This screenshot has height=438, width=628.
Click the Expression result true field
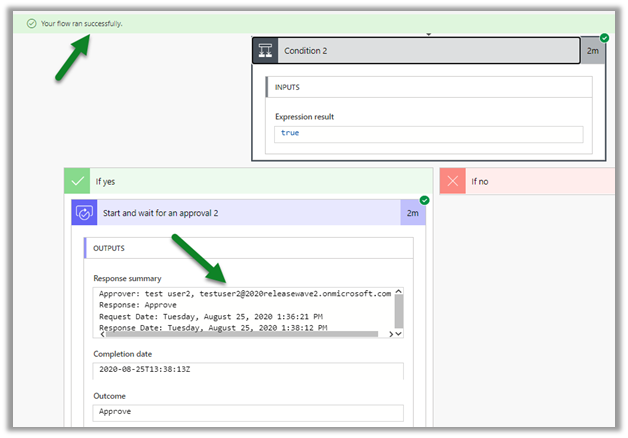coord(428,134)
